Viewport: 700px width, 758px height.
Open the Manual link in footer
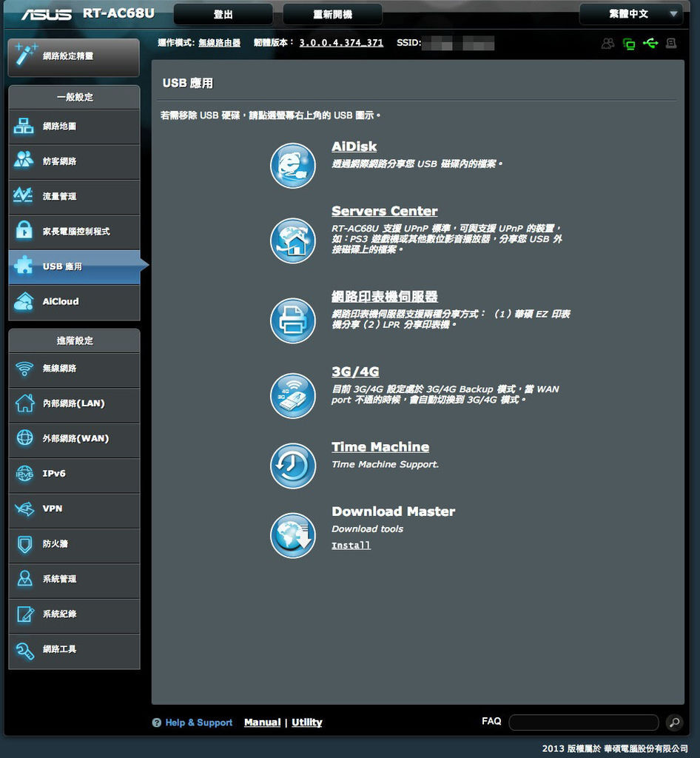(263, 722)
